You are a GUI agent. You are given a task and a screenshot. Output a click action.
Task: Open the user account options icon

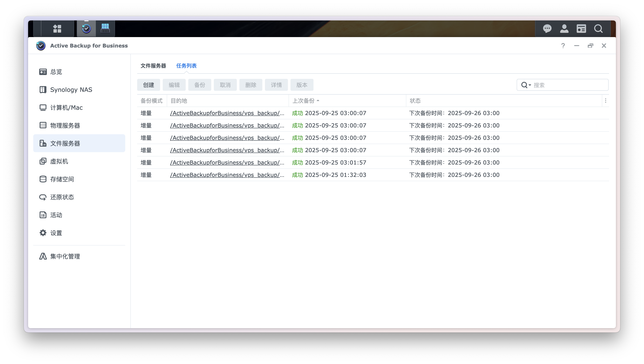pos(564,29)
